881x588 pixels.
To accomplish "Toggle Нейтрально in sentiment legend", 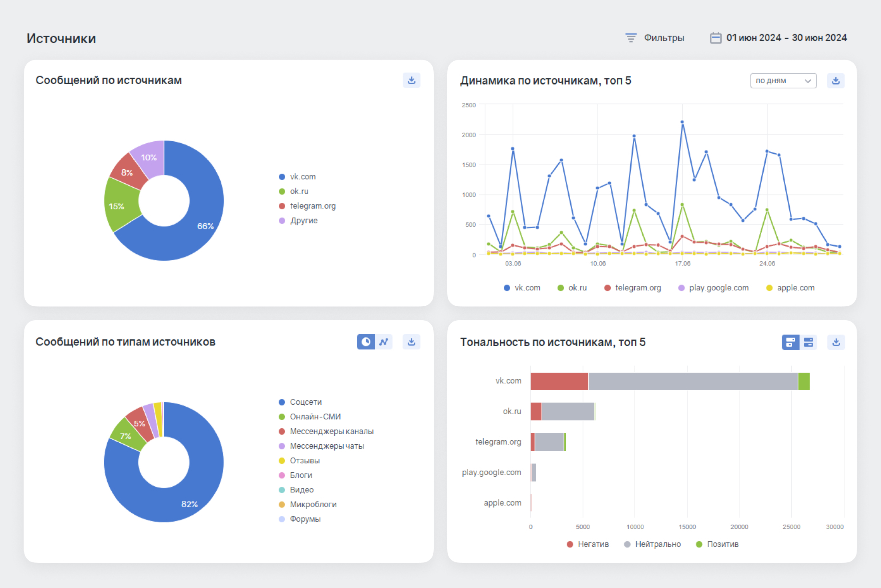I will (652, 544).
